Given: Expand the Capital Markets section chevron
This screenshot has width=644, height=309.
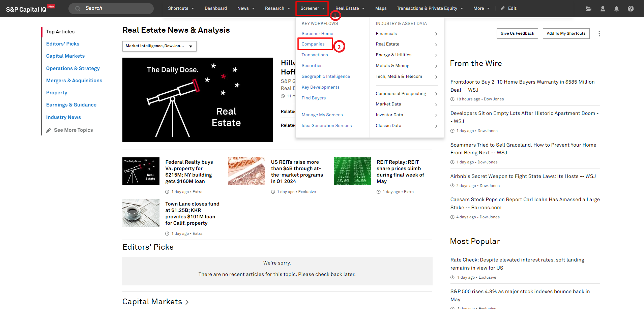Looking at the screenshot, I should coord(187,302).
